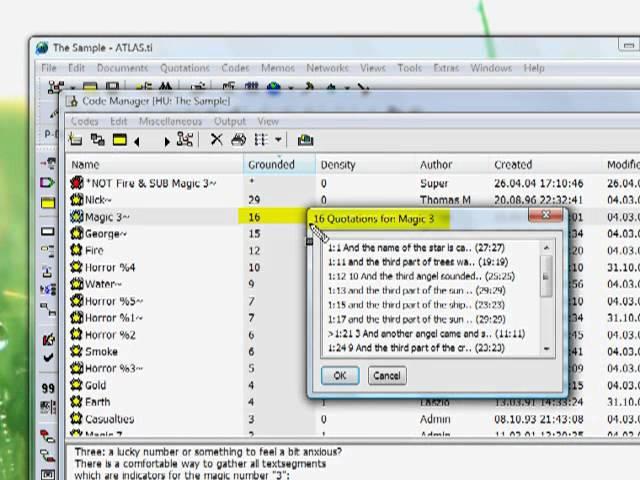The image size is (640, 480).
Task: Click Cancel in the quotations dialog
Action: [x=387, y=376]
